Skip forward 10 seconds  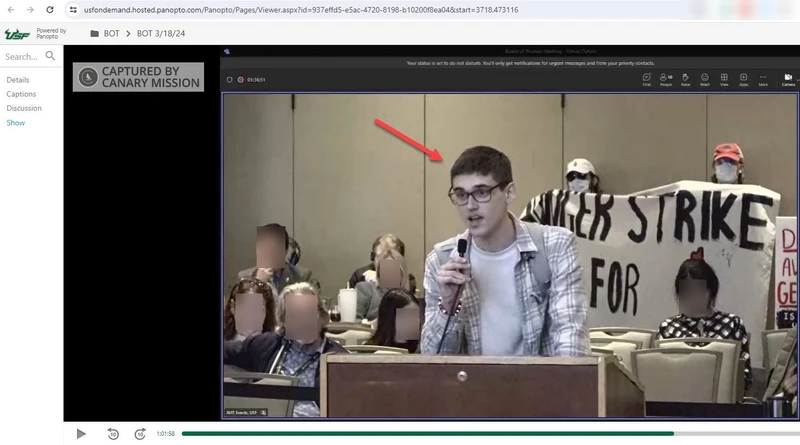(140, 433)
